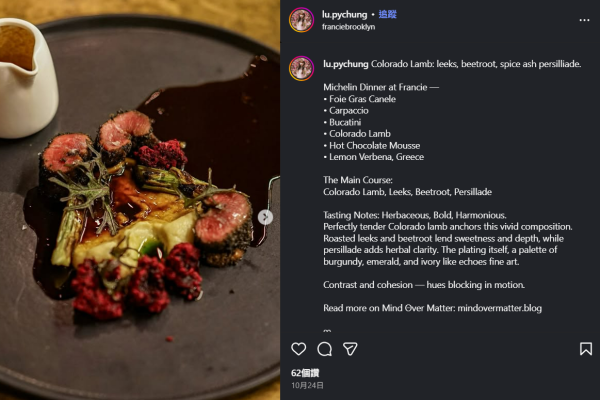Open the franciebrooklyn location link
Image resolution: width=600 pixels, height=400 pixels.
[x=348, y=27]
